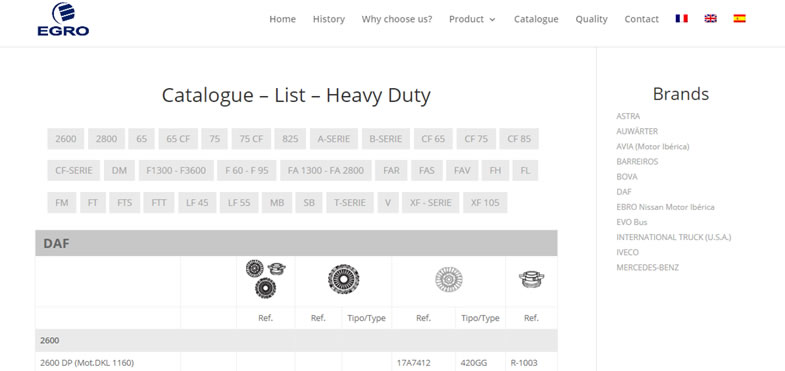Image resolution: width=785 pixels, height=371 pixels.
Task: Open the DAF brand link
Action: [x=624, y=192]
